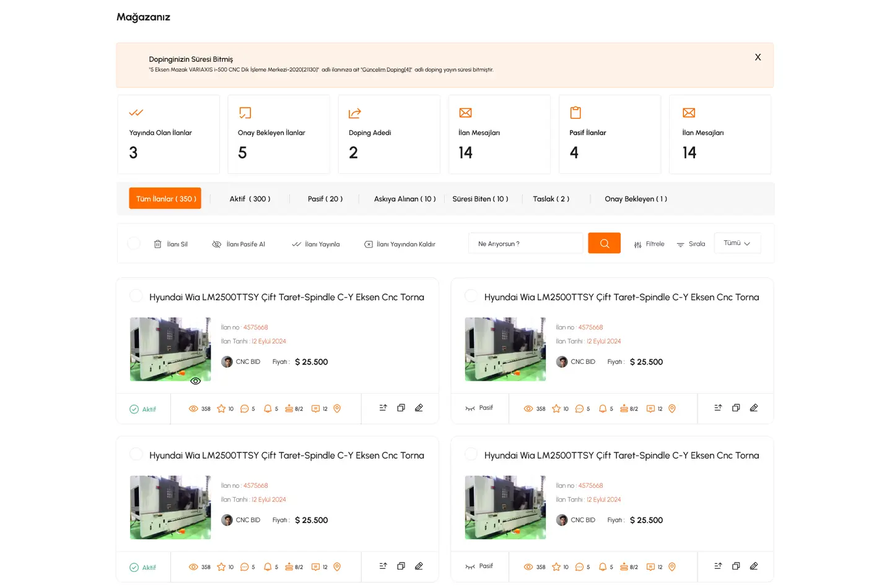Switch to the Aktif ( 300 ) tab
Viewport: 892px width, 588px height.
[x=250, y=199]
